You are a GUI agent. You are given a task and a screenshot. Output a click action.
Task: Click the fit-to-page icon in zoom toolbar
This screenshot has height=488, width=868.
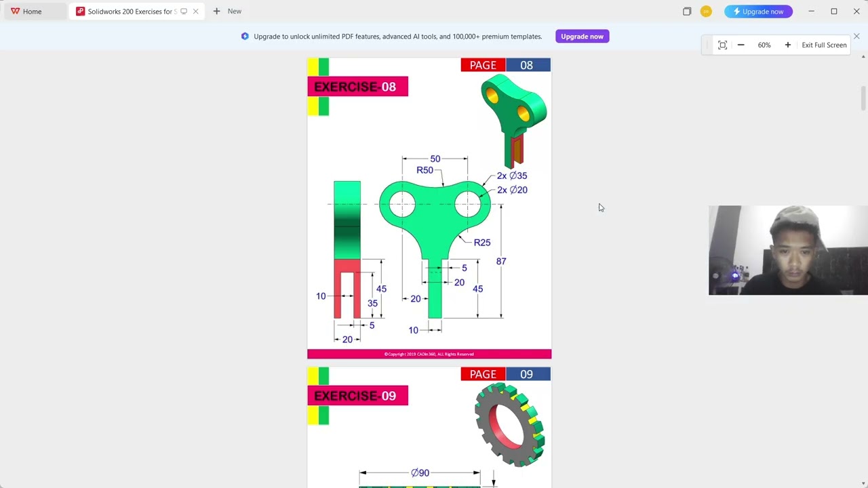click(723, 45)
